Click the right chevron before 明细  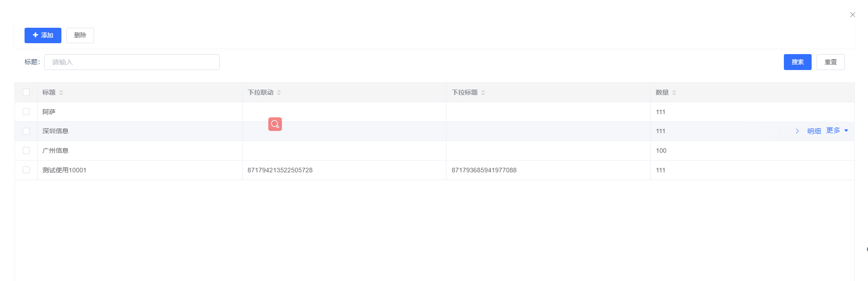point(797,131)
